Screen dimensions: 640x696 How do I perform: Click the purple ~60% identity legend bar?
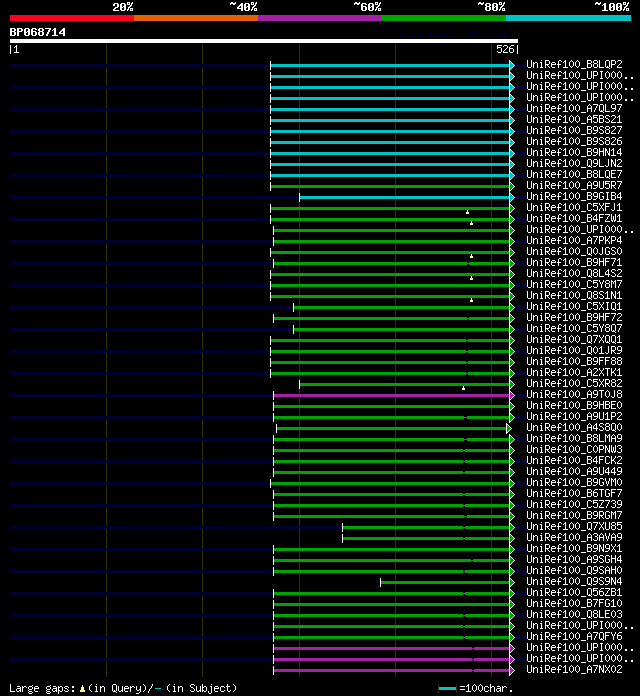[x=320, y=18]
